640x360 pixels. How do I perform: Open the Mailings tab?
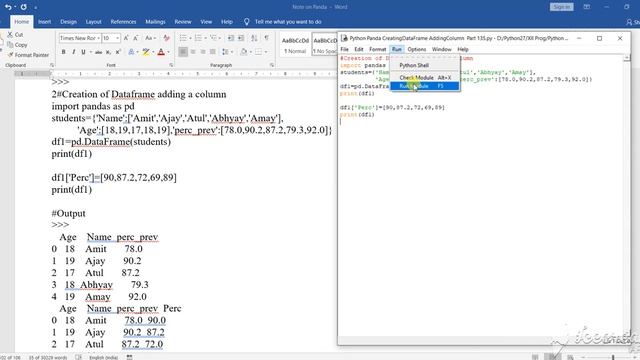[x=155, y=22]
